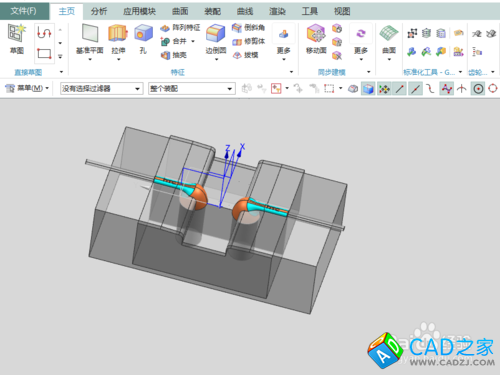500x375 pixels.
Task: Click the 菜单(M) button
Action: point(27,88)
